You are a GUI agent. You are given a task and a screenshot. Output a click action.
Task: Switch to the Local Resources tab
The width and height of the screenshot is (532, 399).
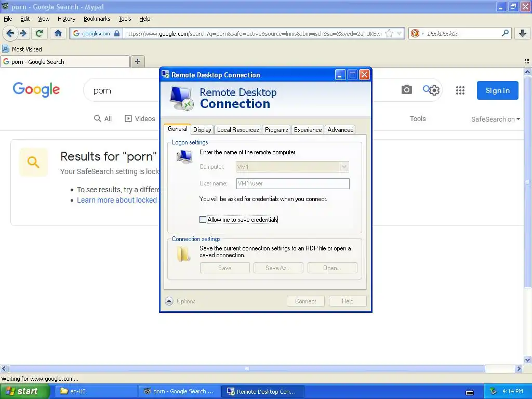coord(238,129)
